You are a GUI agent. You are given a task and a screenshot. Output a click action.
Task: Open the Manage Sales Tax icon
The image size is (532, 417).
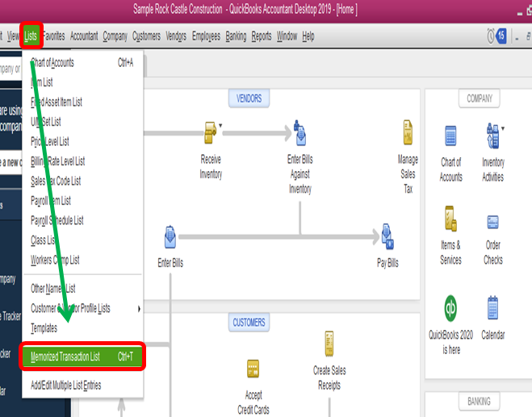(408, 132)
